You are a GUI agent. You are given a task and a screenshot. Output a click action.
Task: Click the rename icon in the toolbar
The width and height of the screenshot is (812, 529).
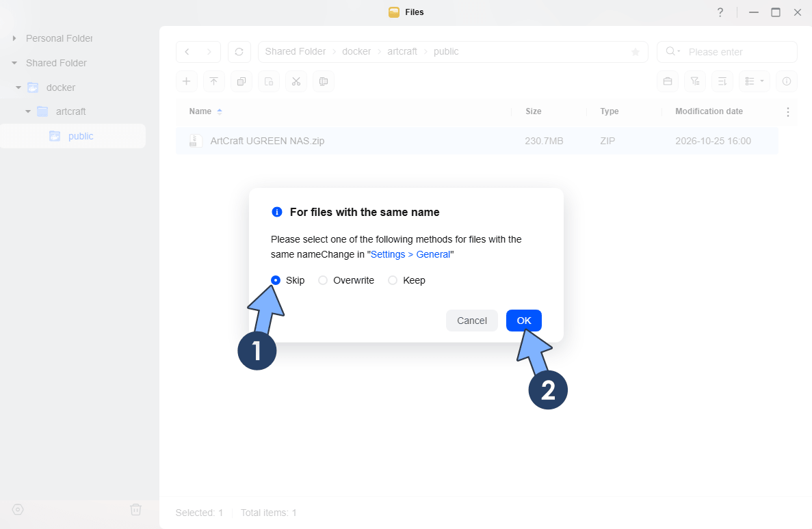(324, 81)
